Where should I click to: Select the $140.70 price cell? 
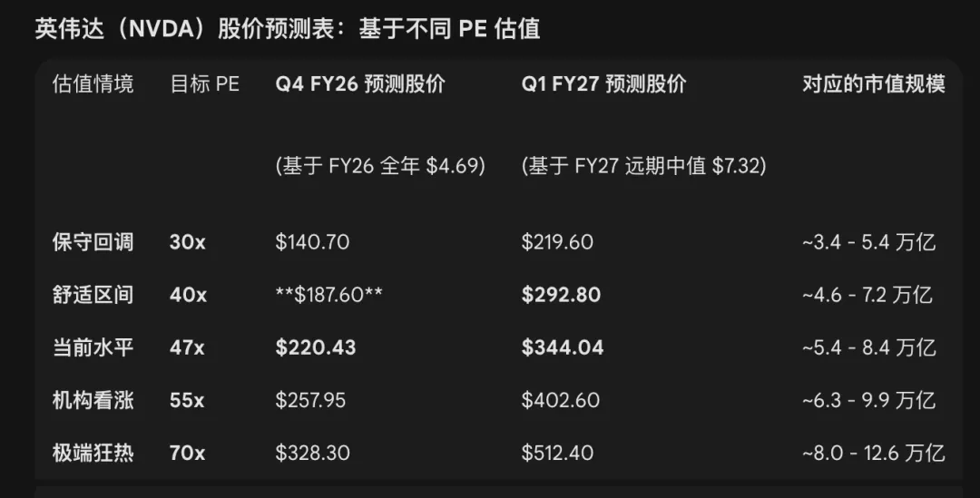point(312,242)
